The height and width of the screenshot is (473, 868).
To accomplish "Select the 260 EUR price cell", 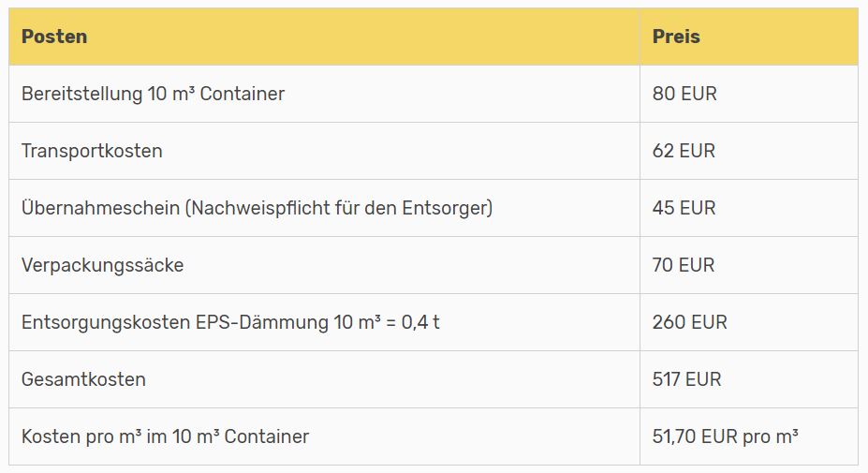I will [749, 322].
